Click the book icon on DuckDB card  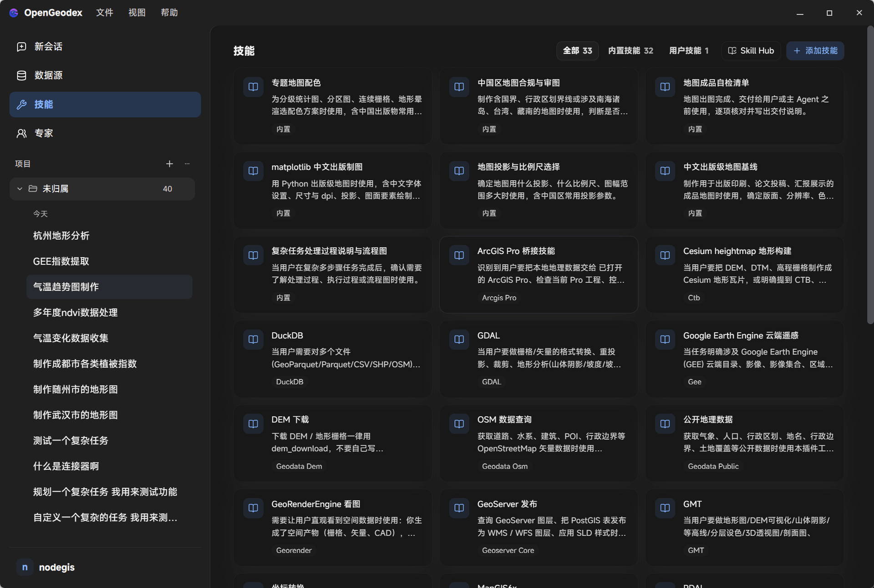point(253,340)
